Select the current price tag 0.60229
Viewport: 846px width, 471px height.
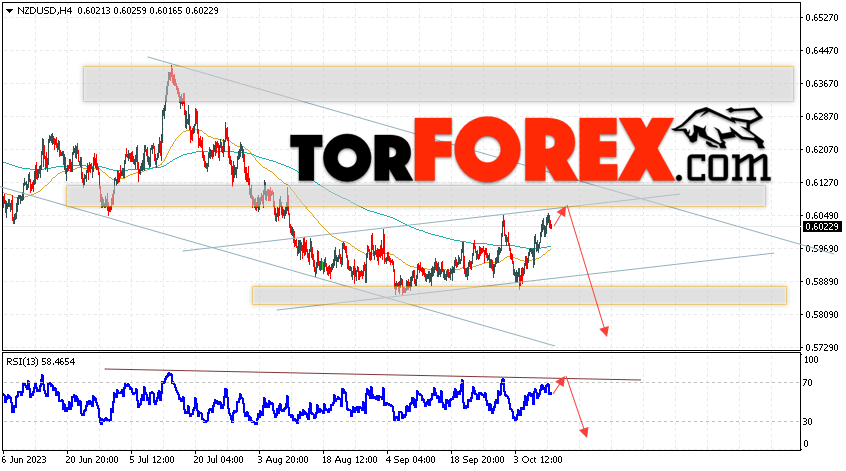(x=822, y=227)
